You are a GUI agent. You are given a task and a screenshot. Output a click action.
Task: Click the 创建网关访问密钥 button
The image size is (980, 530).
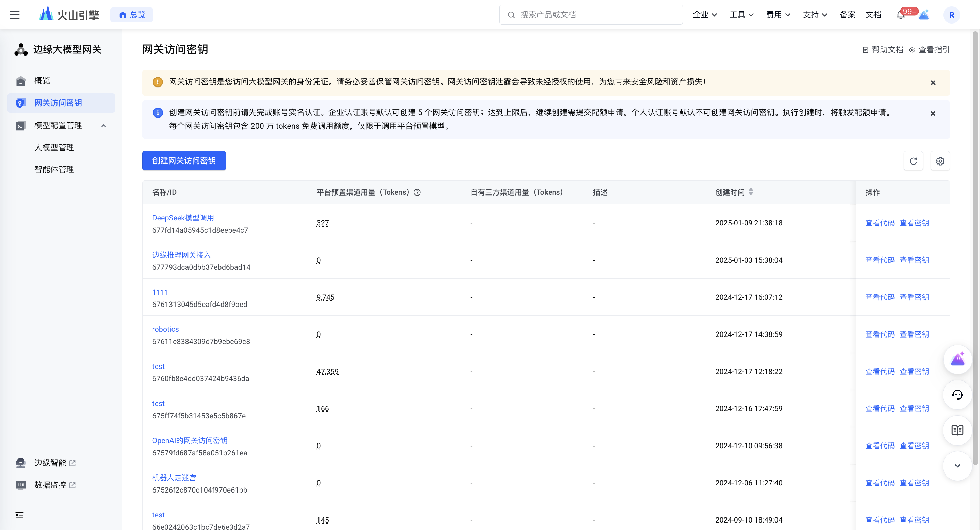(x=184, y=161)
